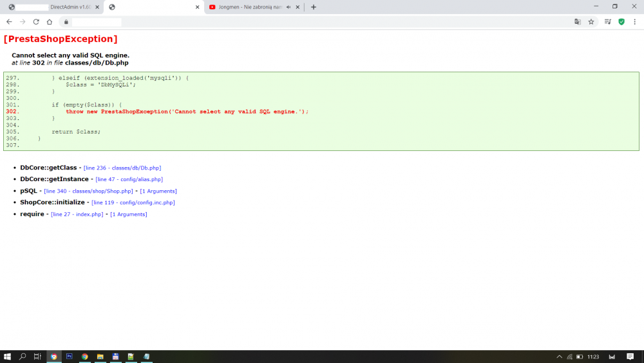
Task: Open the floppy disk app in taskbar
Action: pos(115,357)
